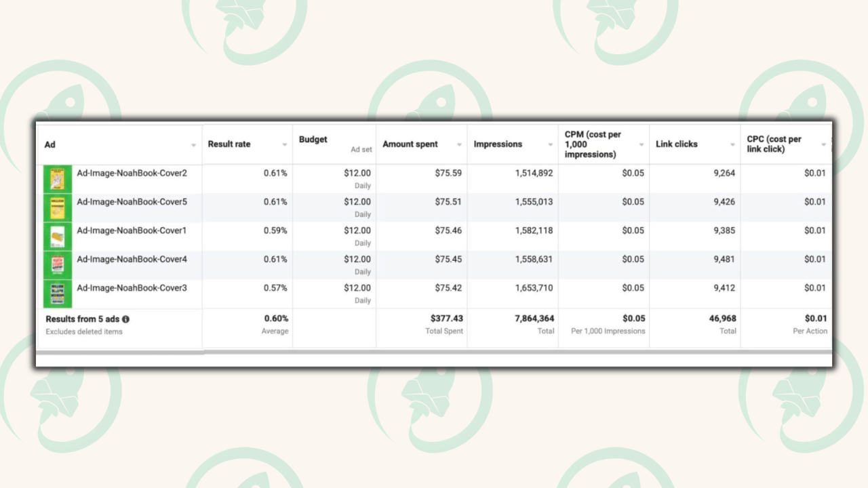The height and width of the screenshot is (488, 868).
Task: Sort by the Link clicks header
Action: [x=677, y=144]
